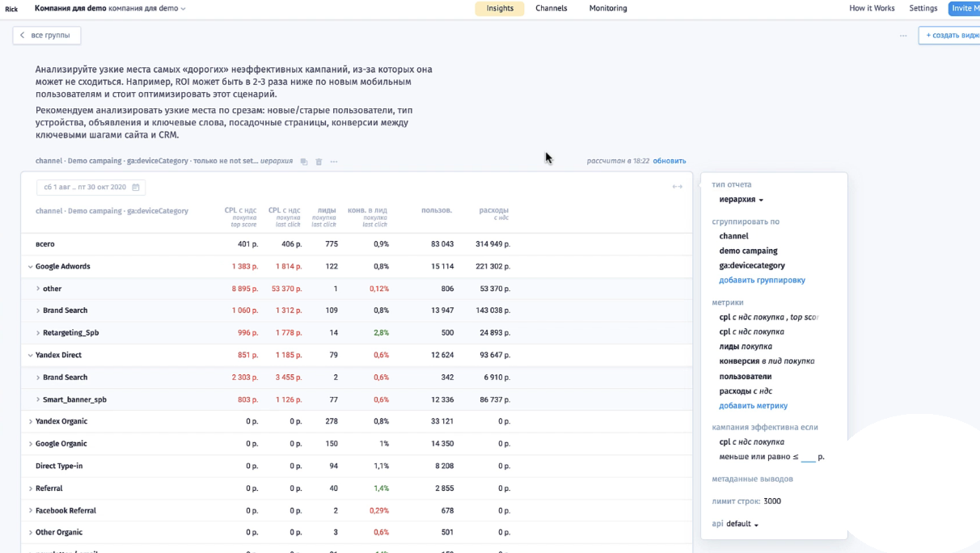
Task: Click лиды column header
Action: tap(324, 217)
